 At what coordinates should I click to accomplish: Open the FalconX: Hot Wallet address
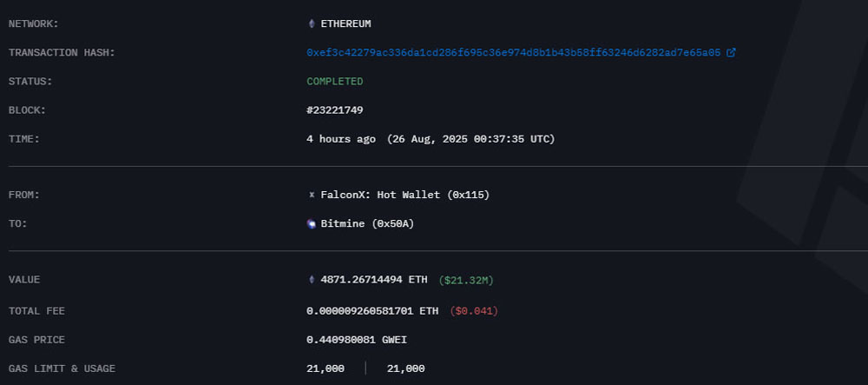click(x=404, y=195)
